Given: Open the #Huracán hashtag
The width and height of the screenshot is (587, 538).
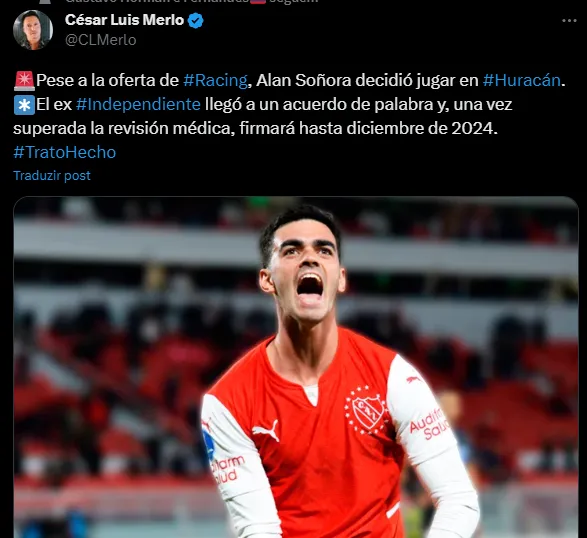Looking at the screenshot, I should point(522,80).
